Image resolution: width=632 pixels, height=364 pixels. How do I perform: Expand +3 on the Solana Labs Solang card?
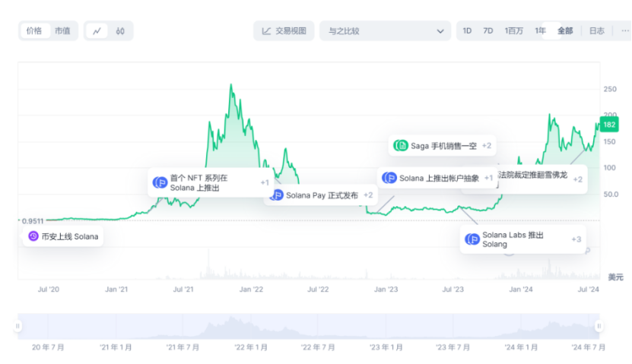click(576, 239)
